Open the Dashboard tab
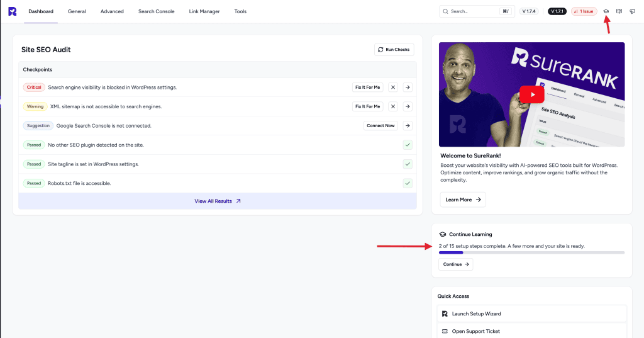Image resolution: width=644 pixels, height=338 pixels. click(41, 11)
